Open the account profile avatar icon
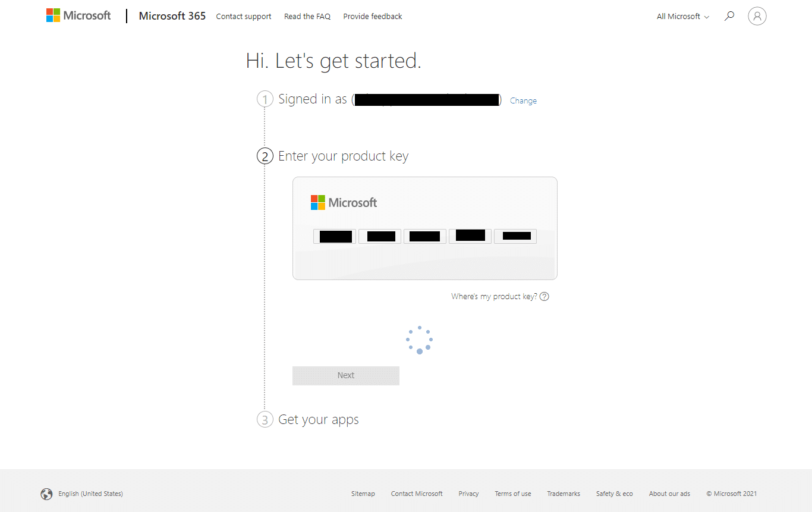The height and width of the screenshot is (512, 812). (757, 16)
